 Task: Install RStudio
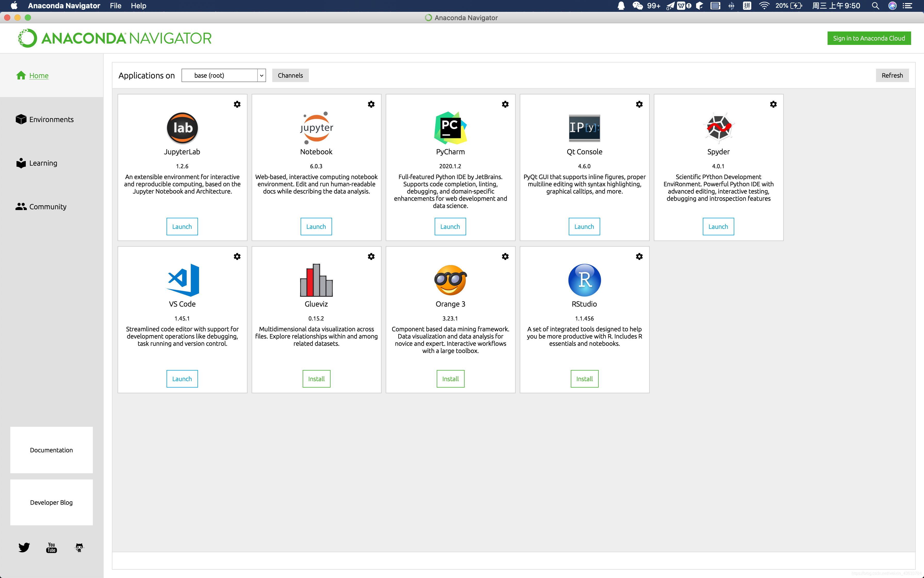[584, 379]
